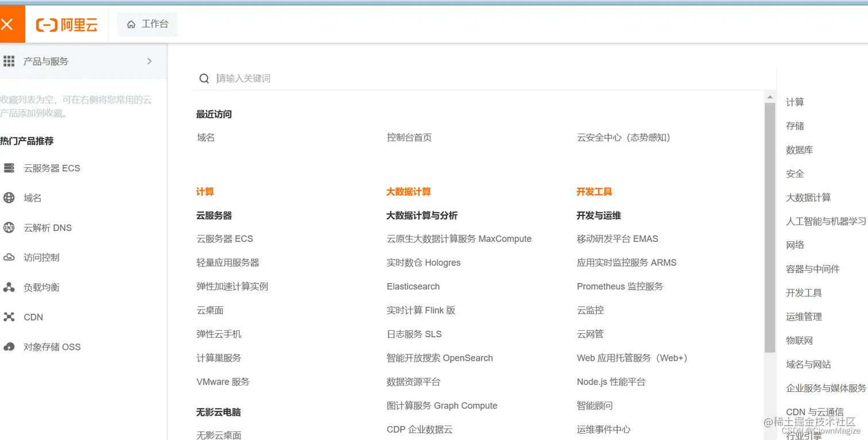Open 云解析 DNS in the sidebar
Screen dimensions: 868x440
(x=48, y=227)
